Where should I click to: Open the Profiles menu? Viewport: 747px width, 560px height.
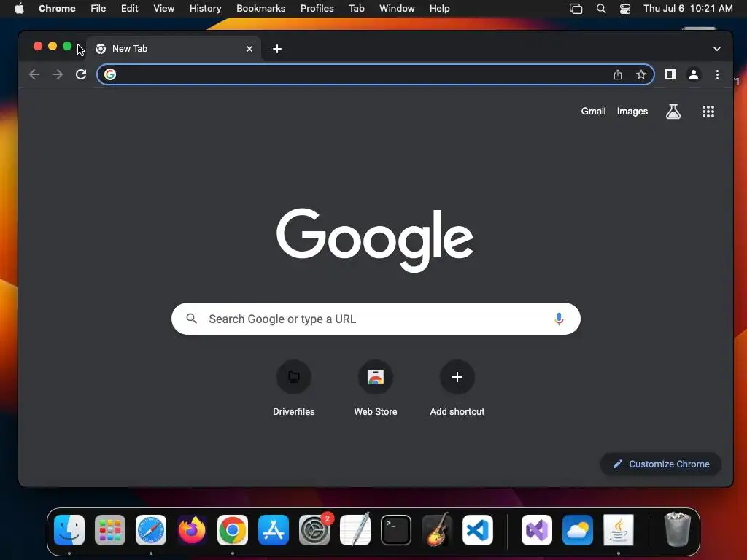click(317, 8)
